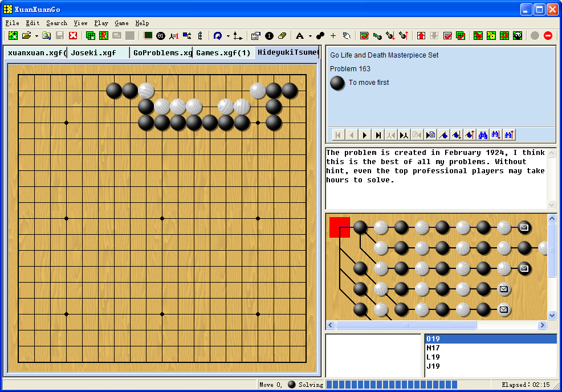The width and height of the screenshot is (562, 392).
Task: Click the new game board icon
Action: pos(13,35)
